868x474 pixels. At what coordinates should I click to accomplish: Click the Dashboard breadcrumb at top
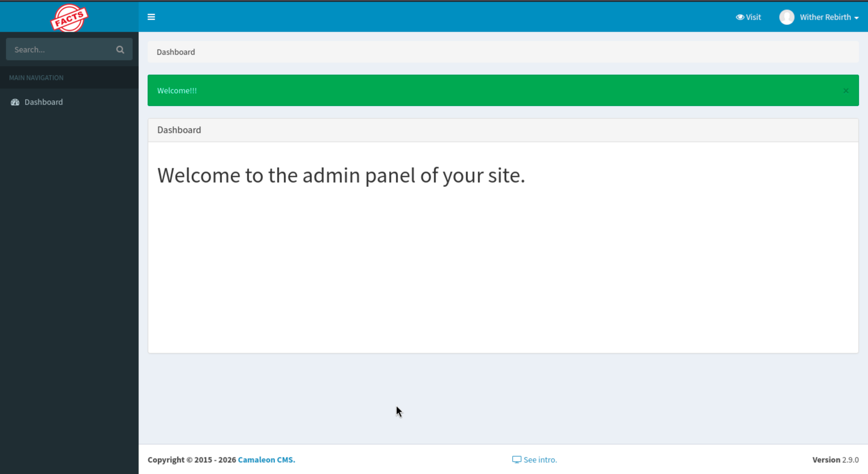[x=175, y=52]
